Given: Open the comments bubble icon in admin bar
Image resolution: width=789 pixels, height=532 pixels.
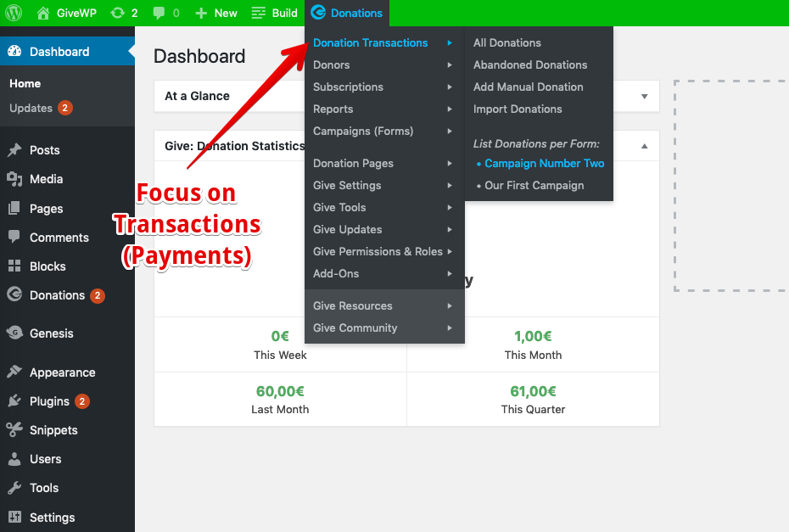Looking at the screenshot, I should (159, 13).
